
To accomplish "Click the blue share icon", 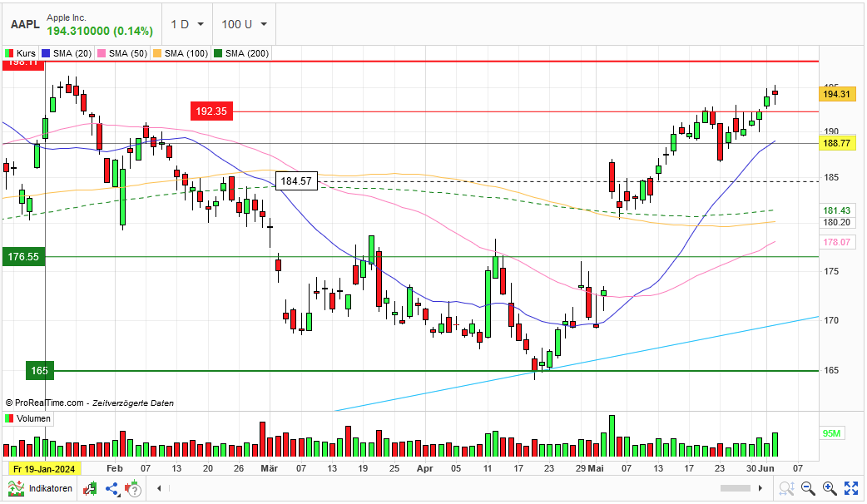I will [x=112, y=489].
